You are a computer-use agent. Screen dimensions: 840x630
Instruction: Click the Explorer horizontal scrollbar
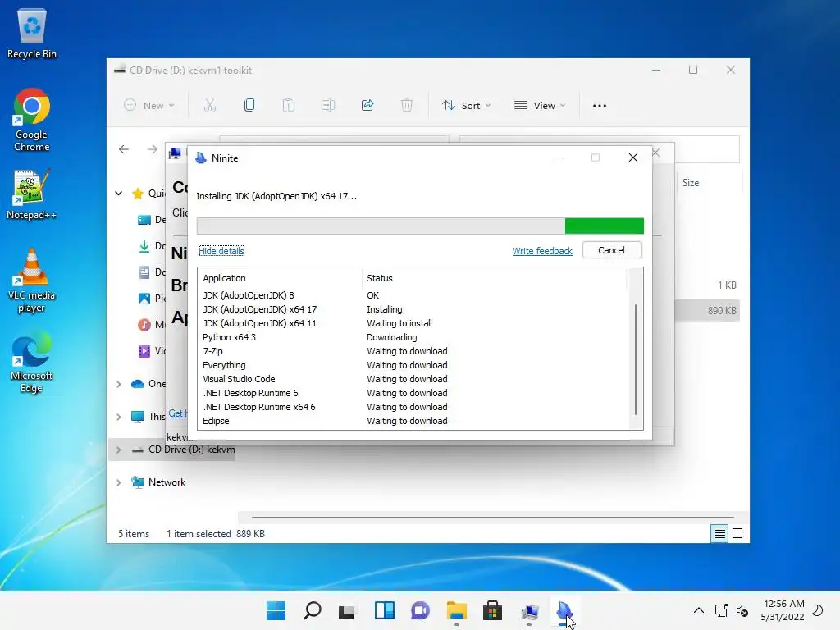pos(492,518)
